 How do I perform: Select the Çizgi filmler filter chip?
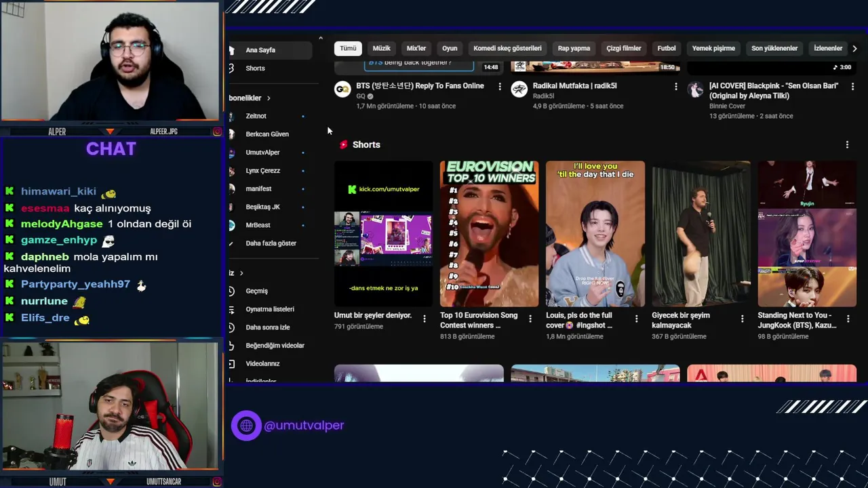click(624, 48)
